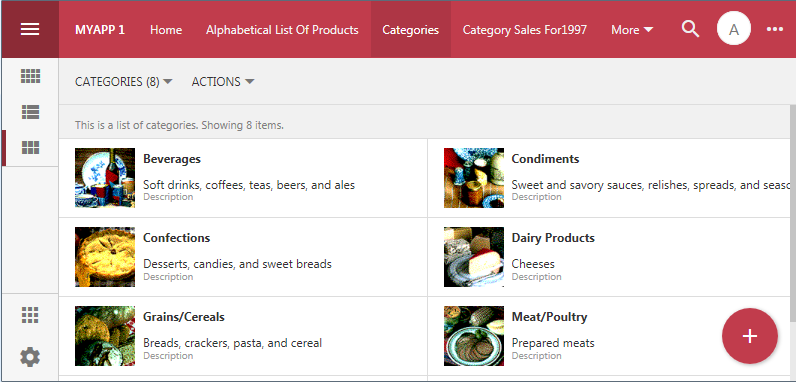
Task: Switch to grid view in sidebar
Action: (30, 76)
